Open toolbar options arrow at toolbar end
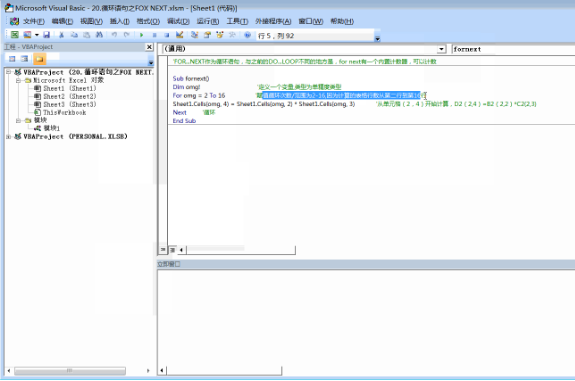Screen dimensions: 575x381 [377, 38]
